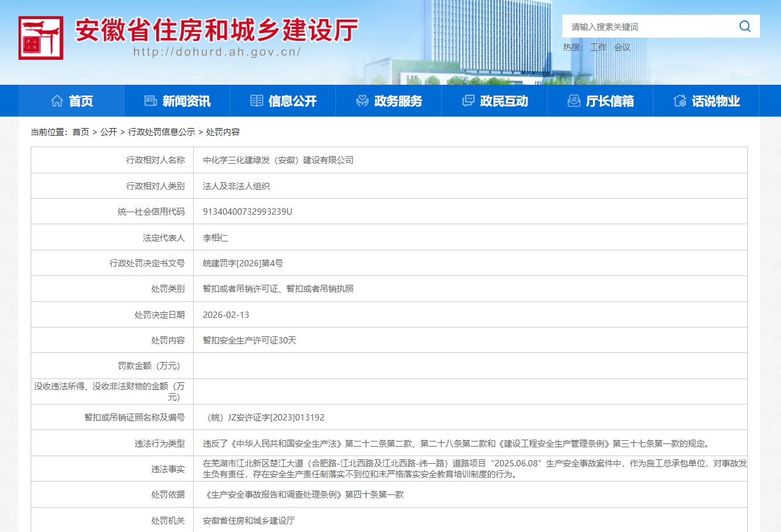This screenshot has width=781, height=532.
Task: Click the red department logo emblem
Action: tap(41, 38)
